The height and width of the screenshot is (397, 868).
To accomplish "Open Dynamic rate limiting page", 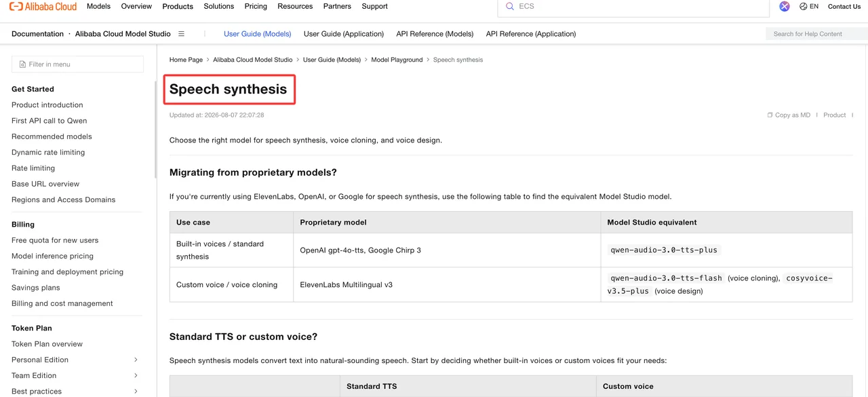I will 48,153.
